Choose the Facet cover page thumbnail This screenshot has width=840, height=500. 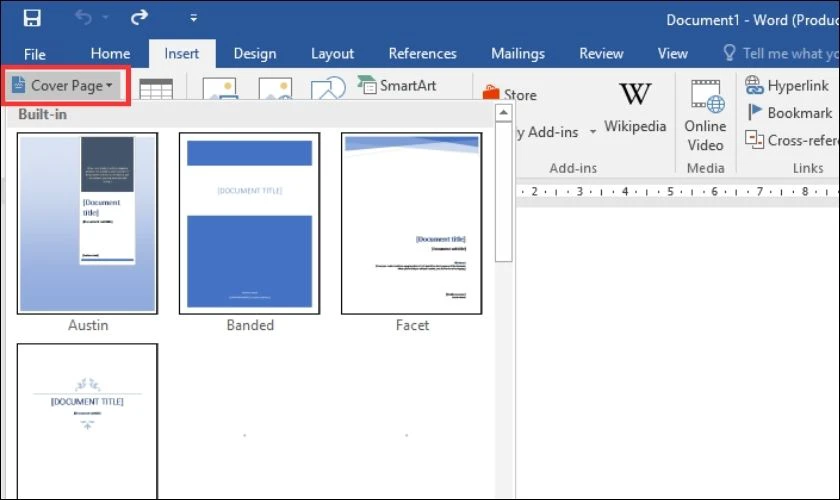pos(411,223)
